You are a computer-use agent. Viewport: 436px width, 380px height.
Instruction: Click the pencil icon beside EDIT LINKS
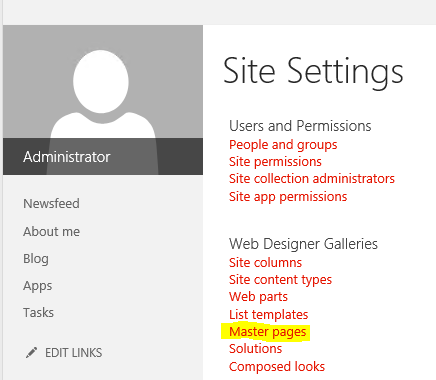pyautogui.click(x=31, y=353)
